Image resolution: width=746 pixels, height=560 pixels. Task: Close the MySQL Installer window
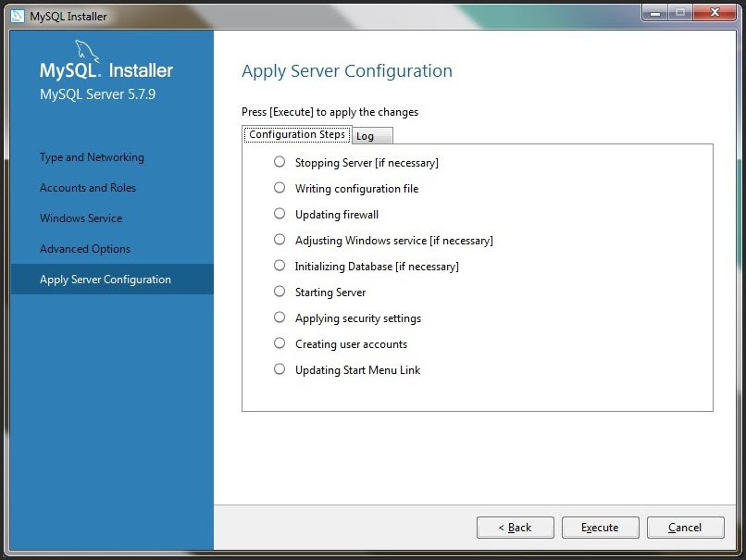pyautogui.click(x=715, y=13)
